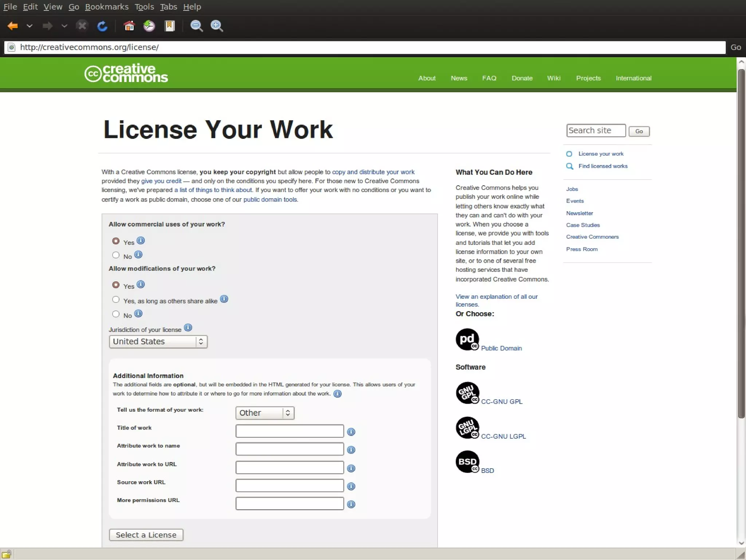
Task: Click the bookmarks icon in toolbar
Action: point(170,26)
